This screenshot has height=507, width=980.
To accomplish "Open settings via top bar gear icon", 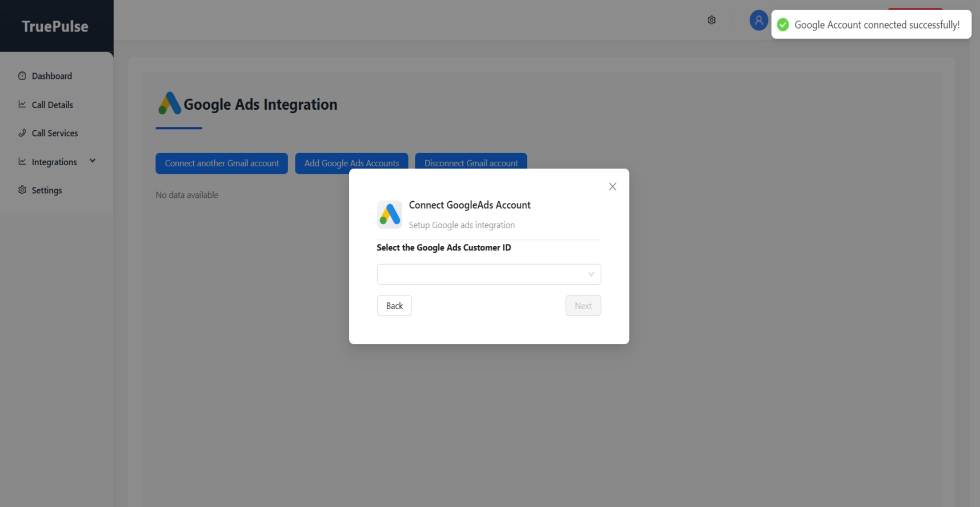I will coord(711,20).
